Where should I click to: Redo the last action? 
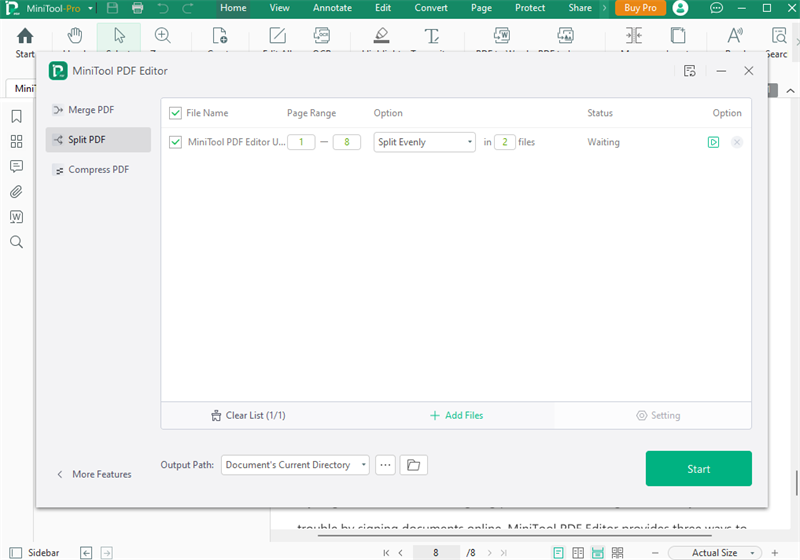[x=187, y=8]
